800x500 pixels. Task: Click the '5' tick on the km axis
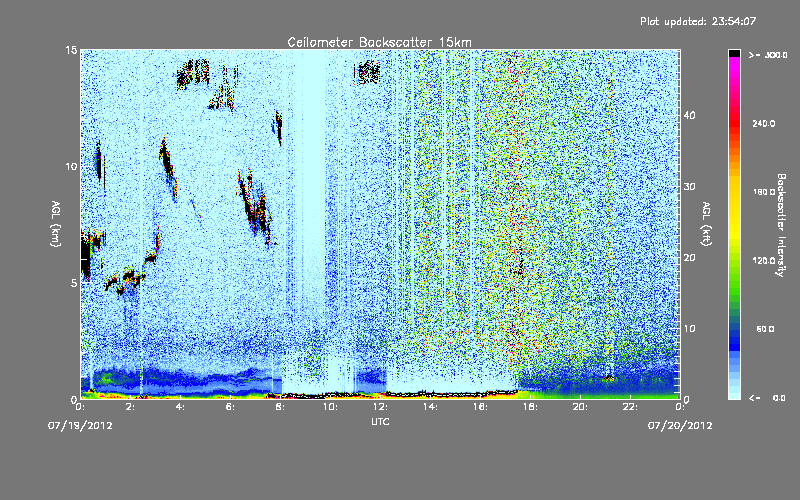[74, 283]
